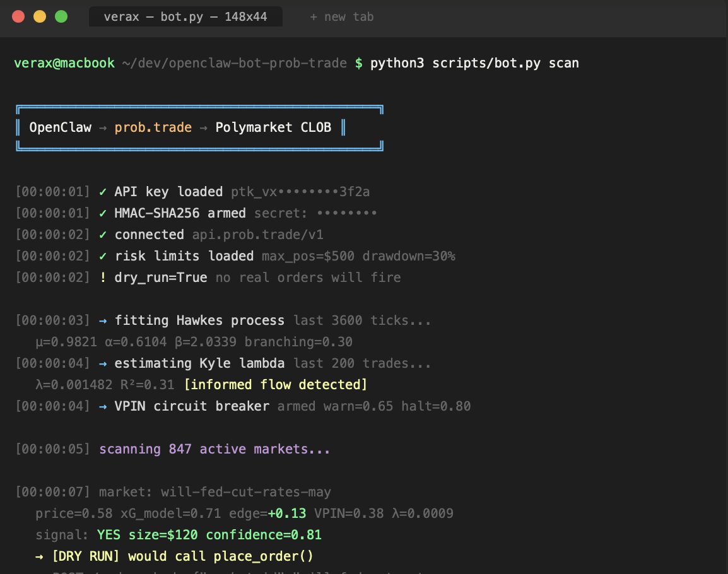Click the masked key 'ptk_vx••••••••3f2a'
The height and width of the screenshot is (574, 728).
coord(300,192)
